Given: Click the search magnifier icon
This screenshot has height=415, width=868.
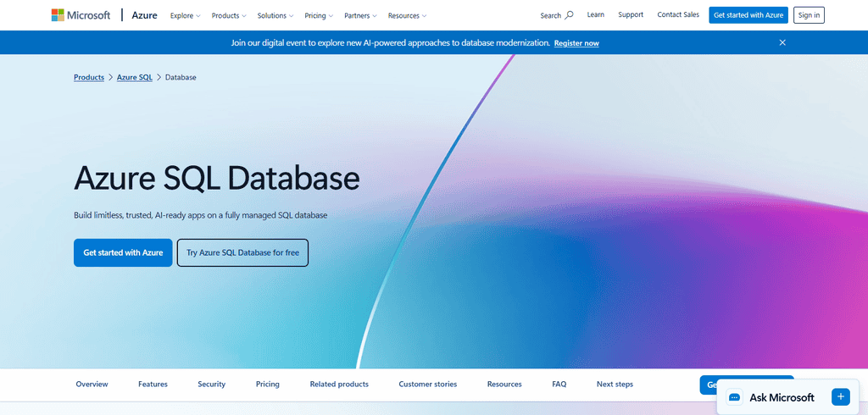Looking at the screenshot, I should 569,15.
